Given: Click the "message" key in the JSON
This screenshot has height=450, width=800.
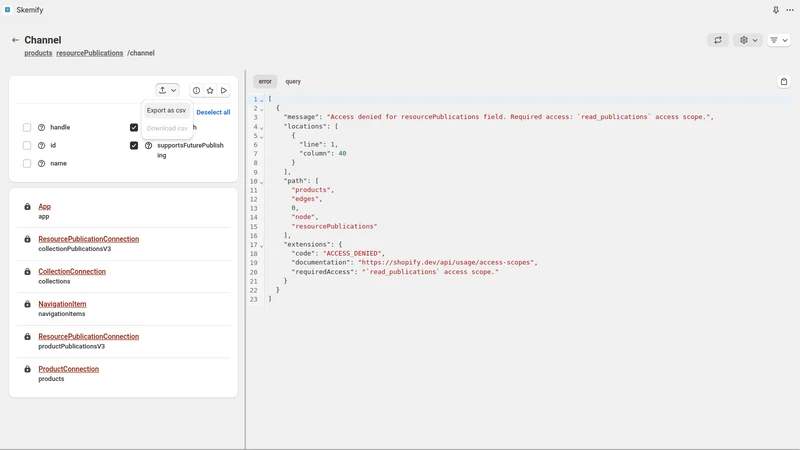Looking at the screenshot, I should pyautogui.click(x=302, y=117).
